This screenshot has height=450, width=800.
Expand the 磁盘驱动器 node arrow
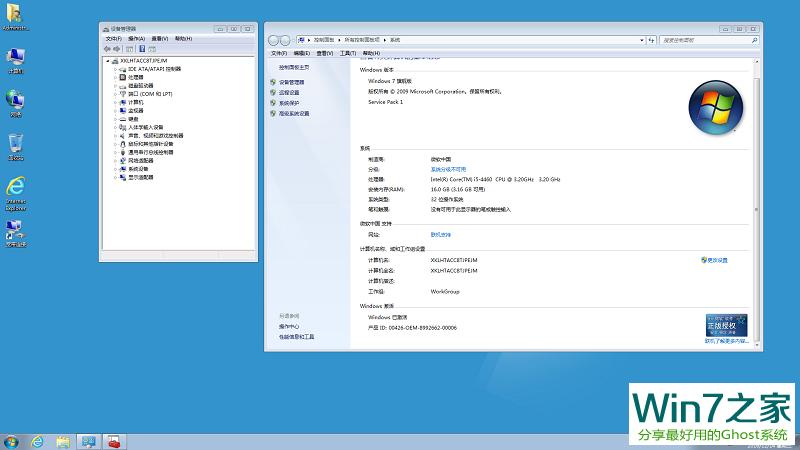coord(115,86)
